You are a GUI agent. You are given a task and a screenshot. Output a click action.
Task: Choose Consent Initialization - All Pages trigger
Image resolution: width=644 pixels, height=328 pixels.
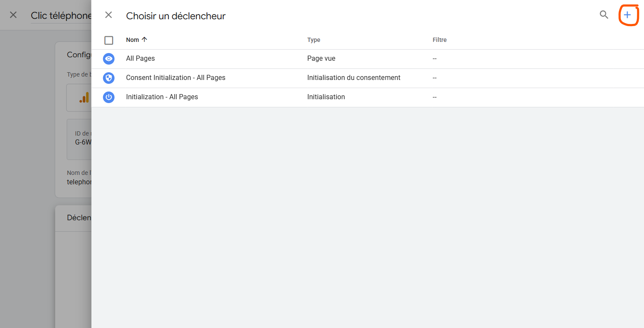pyautogui.click(x=175, y=78)
